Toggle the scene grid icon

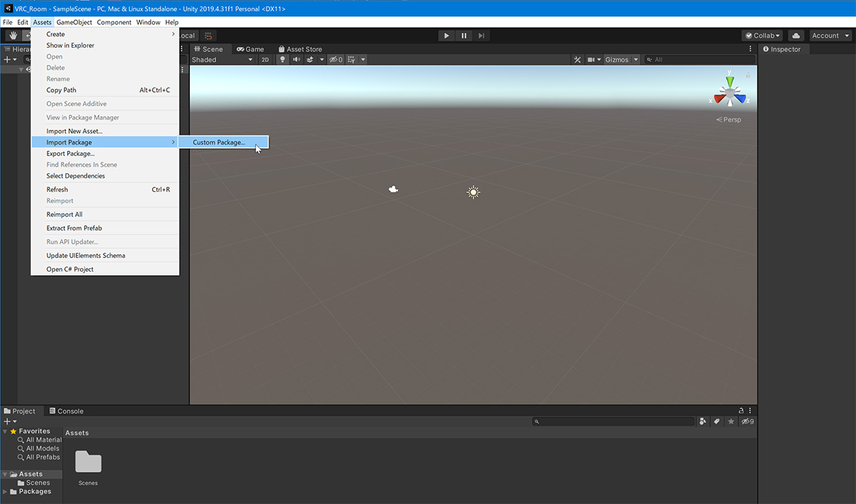[x=352, y=60]
